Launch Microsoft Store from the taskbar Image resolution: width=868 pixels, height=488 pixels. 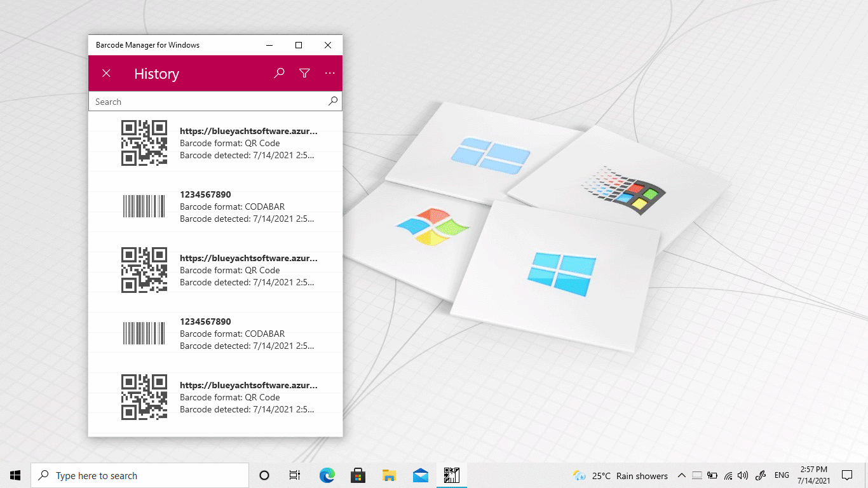click(358, 475)
